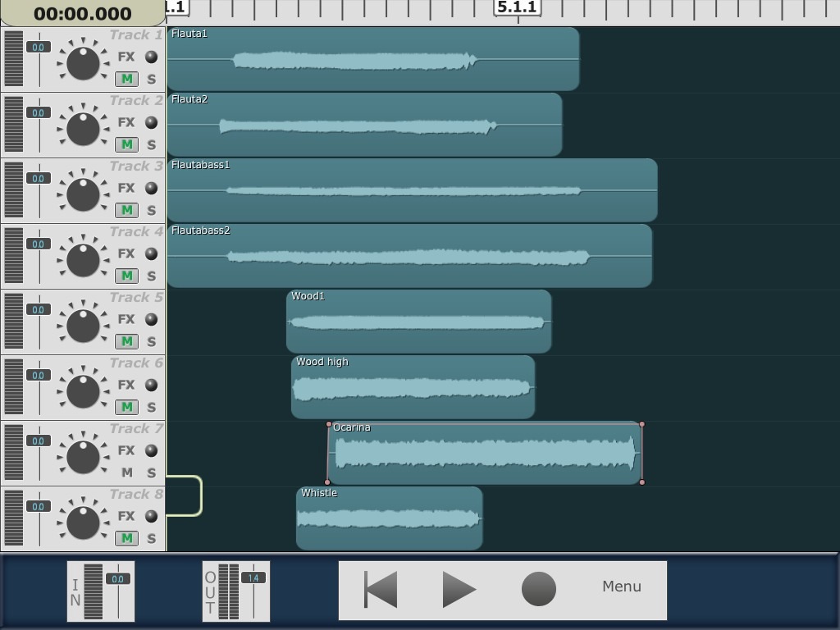Start recording with Record button

click(538, 589)
